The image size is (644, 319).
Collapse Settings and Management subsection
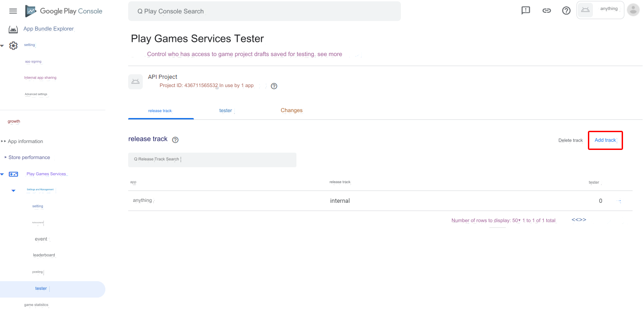(x=13, y=190)
